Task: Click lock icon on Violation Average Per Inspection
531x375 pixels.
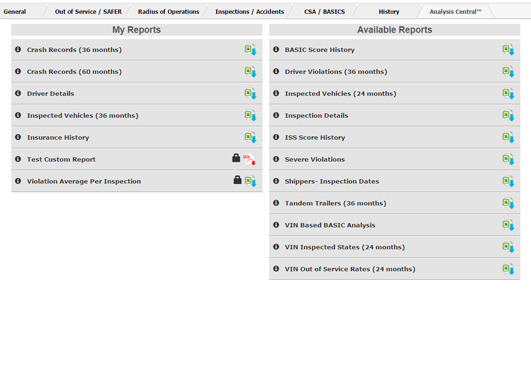Action: 237,180
